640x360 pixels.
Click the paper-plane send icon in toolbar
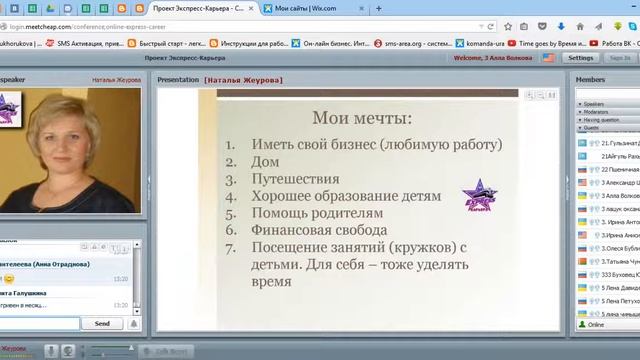tap(598, 27)
